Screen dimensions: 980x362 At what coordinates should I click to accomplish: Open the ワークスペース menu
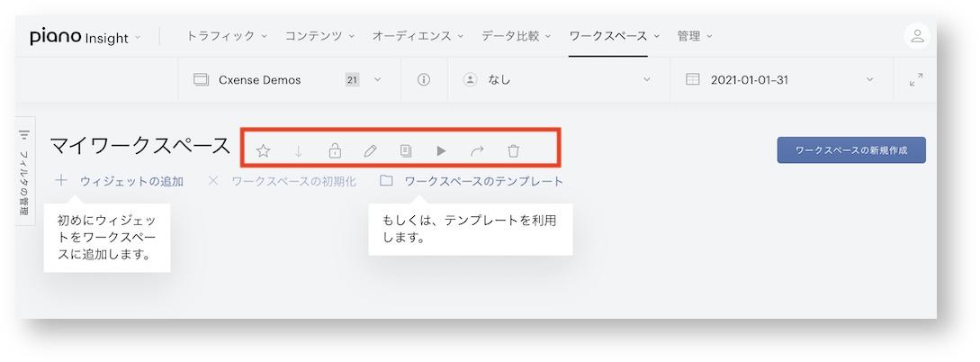614,36
